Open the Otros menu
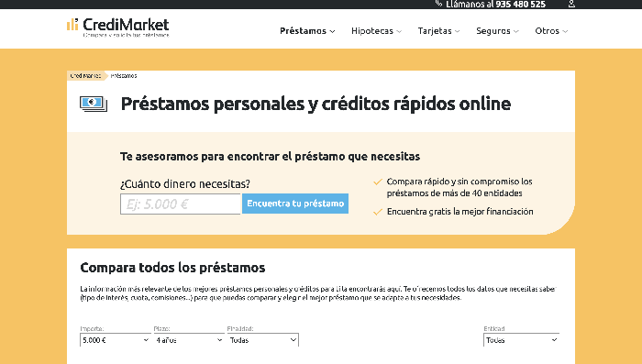This screenshot has height=364, width=642. tap(551, 31)
